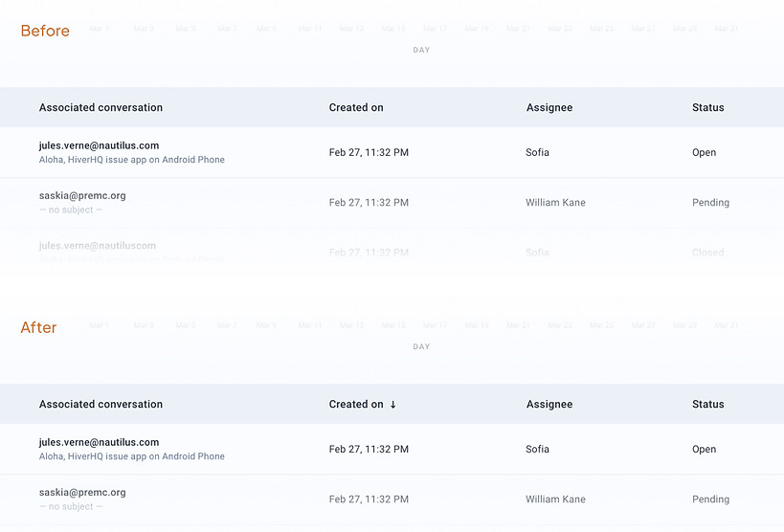Click Status column header in the After table
This screenshot has width=784, height=532.
707,405
